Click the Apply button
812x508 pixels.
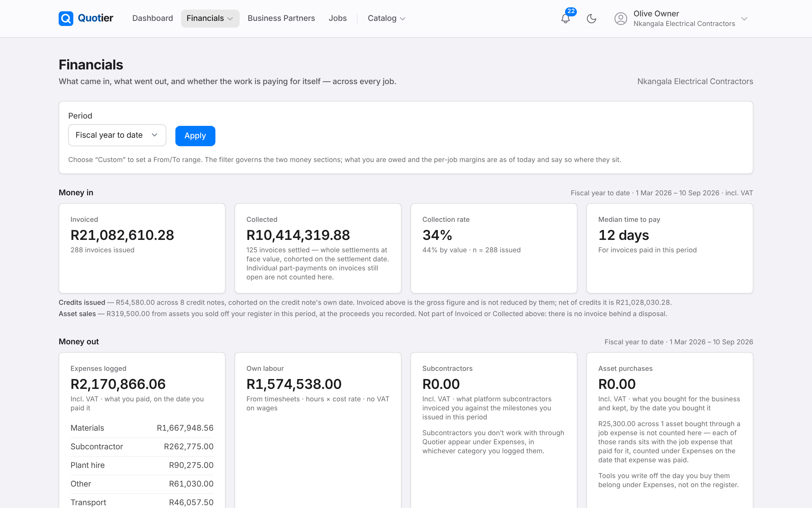pyautogui.click(x=195, y=136)
